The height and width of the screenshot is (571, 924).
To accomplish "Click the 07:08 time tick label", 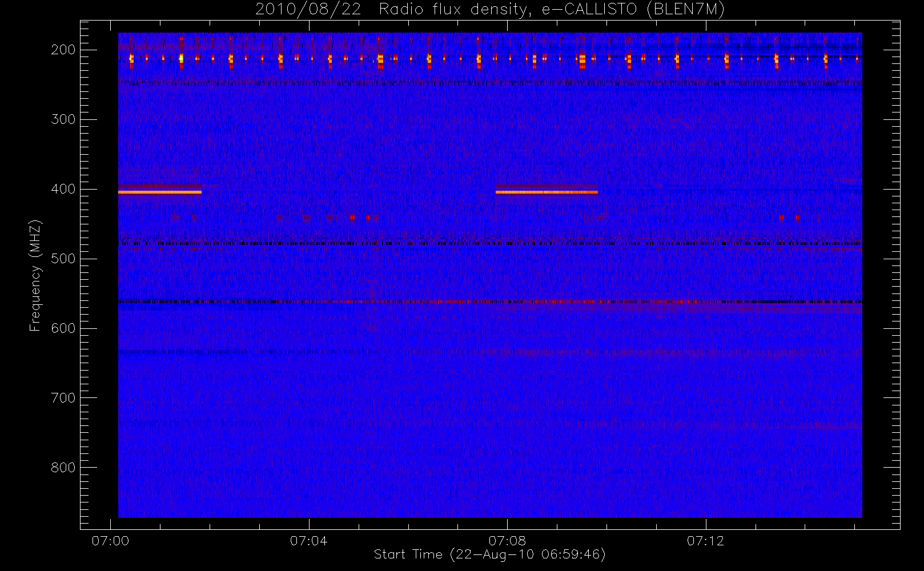I will (507, 541).
